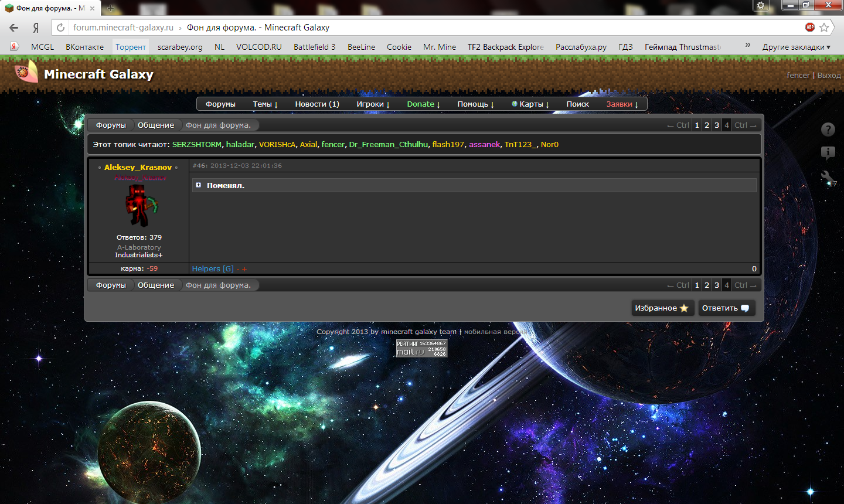Click the Yandex Я button beside back arrow
The height and width of the screenshot is (504, 844).
click(x=36, y=28)
